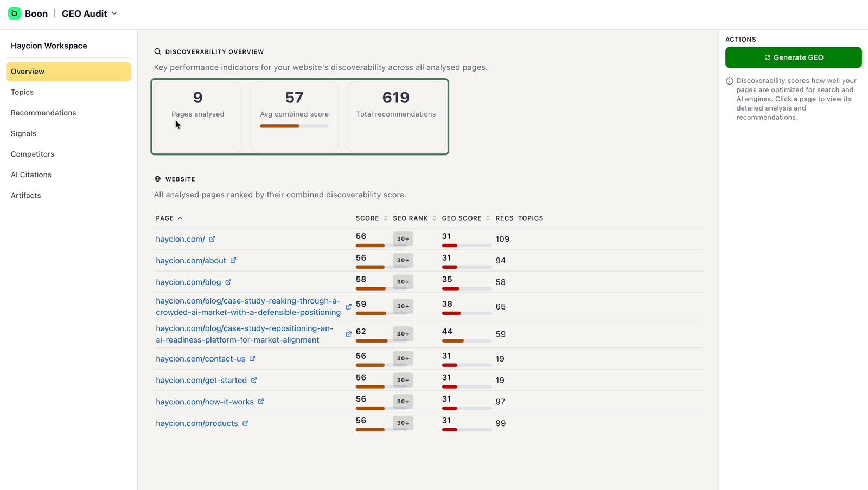Click the 30+ badge in haycion.com/products row
Screen dimensions: 868x490
tap(403, 423)
